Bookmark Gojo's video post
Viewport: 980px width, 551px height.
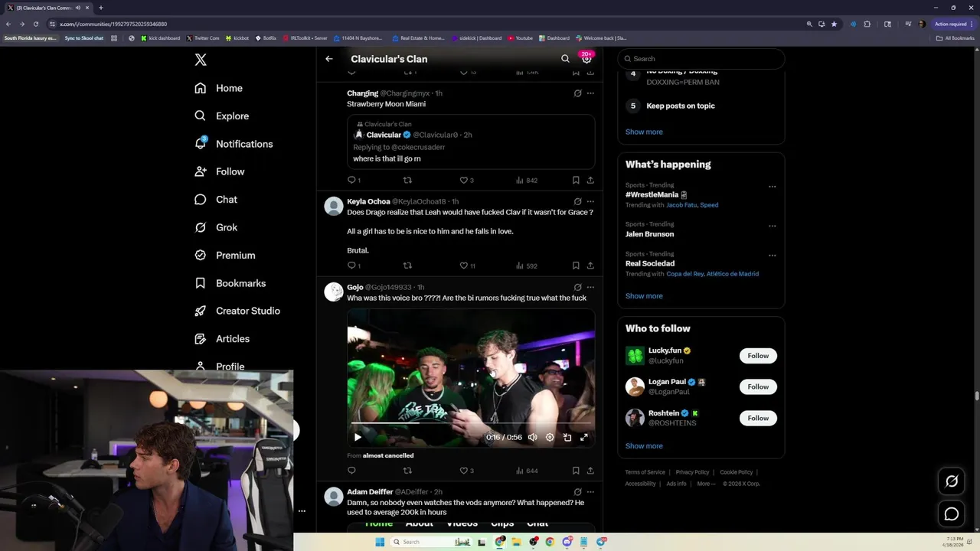[576, 471]
